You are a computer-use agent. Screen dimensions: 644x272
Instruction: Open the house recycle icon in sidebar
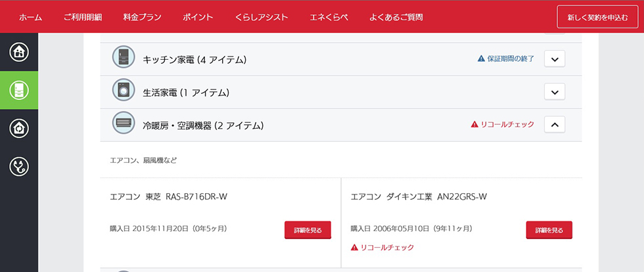click(x=19, y=129)
